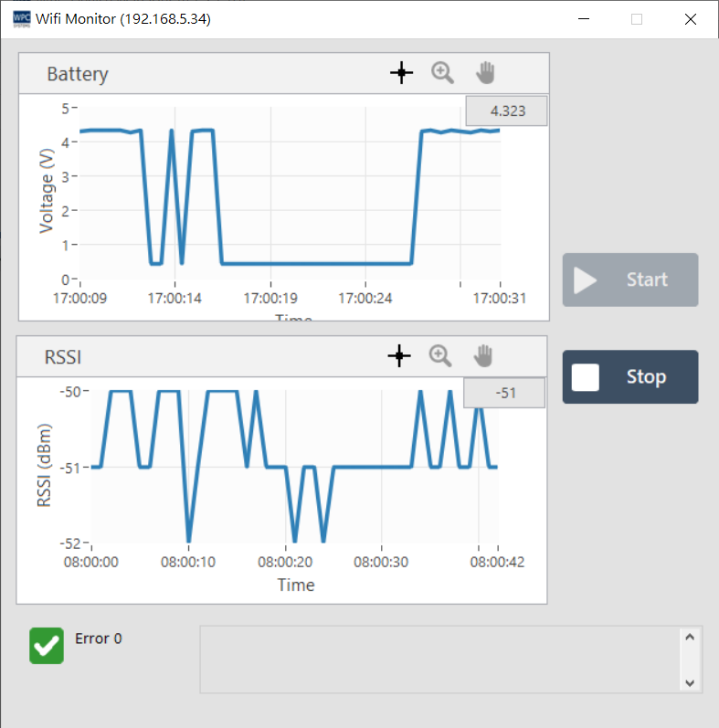Click the WPC app icon in title bar
Screen dimensions: 719x728
20,18
